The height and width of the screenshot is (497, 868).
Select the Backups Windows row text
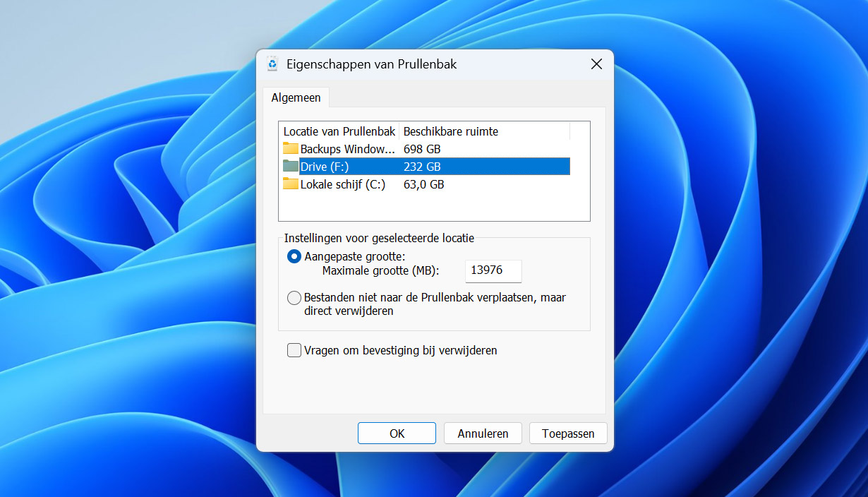348,149
